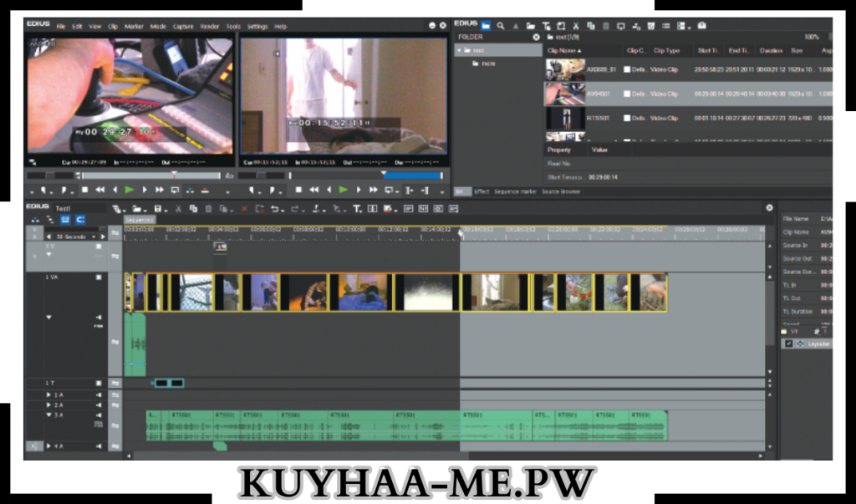Image resolution: width=856 pixels, height=504 pixels.
Task: Open the Source Browser tab
Action: click(x=561, y=191)
